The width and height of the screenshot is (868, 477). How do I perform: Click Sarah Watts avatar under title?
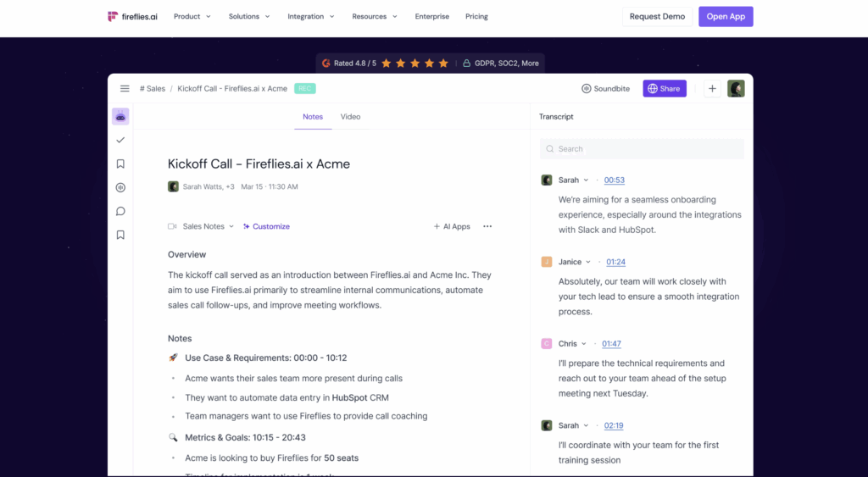pyautogui.click(x=173, y=186)
